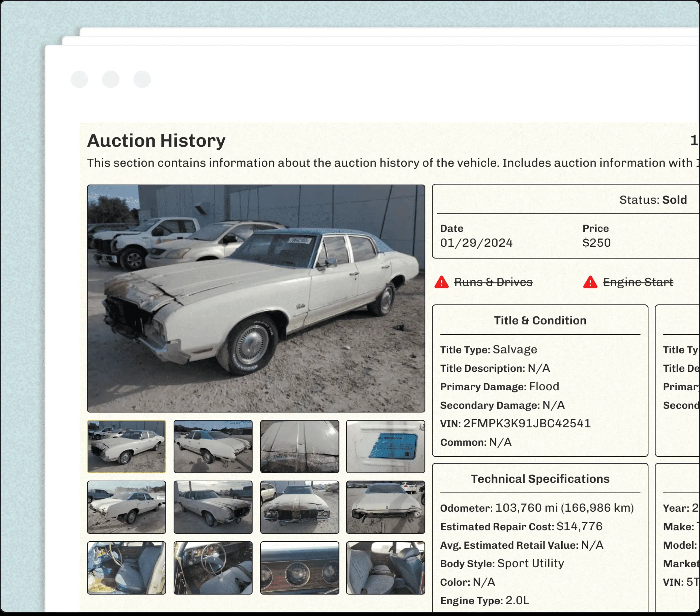The height and width of the screenshot is (616, 700).
Task: Select the steering wheel and dash thumbnail
Action: pyautogui.click(x=213, y=568)
